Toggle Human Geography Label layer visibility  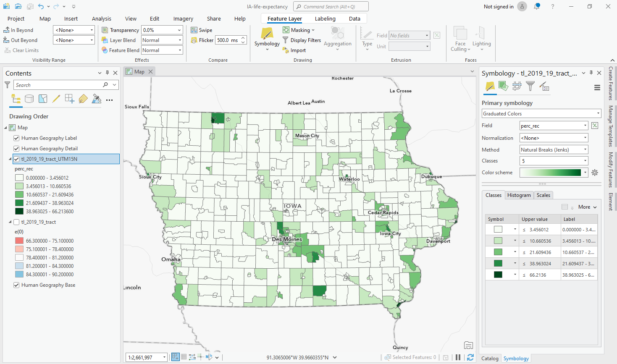tap(16, 138)
